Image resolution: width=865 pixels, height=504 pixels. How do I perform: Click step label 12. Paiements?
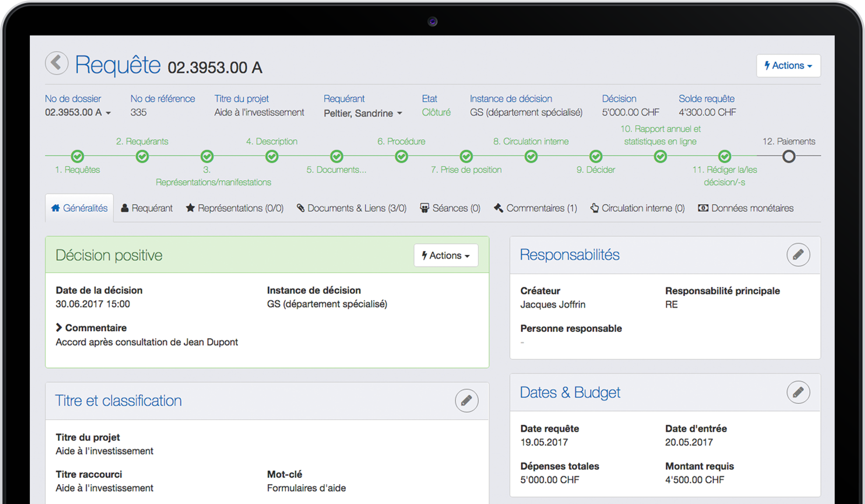click(x=789, y=141)
